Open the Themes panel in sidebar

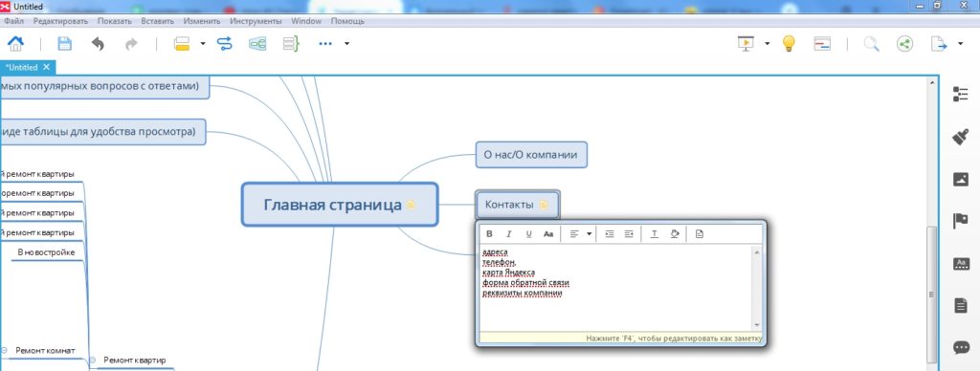coord(960,264)
